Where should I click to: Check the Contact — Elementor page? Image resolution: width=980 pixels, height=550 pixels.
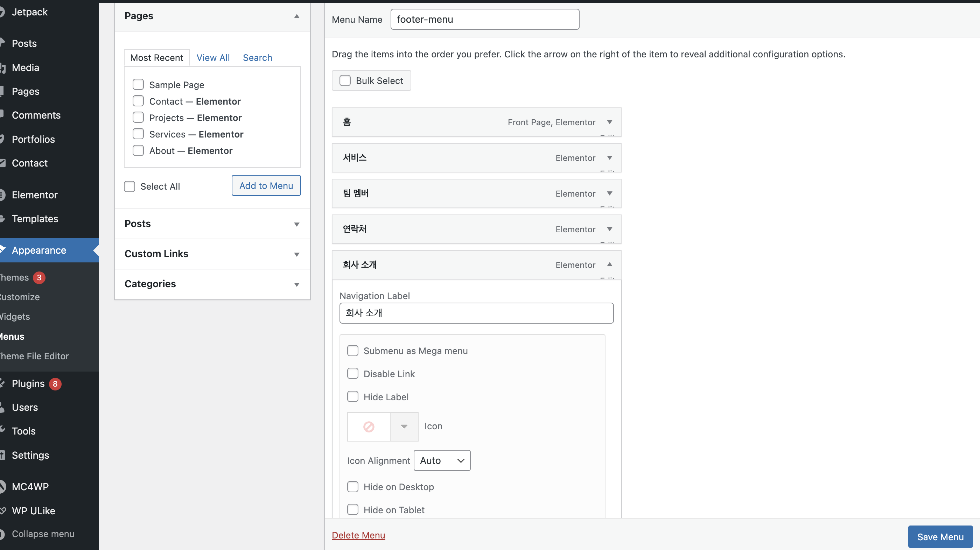(138, 101)
